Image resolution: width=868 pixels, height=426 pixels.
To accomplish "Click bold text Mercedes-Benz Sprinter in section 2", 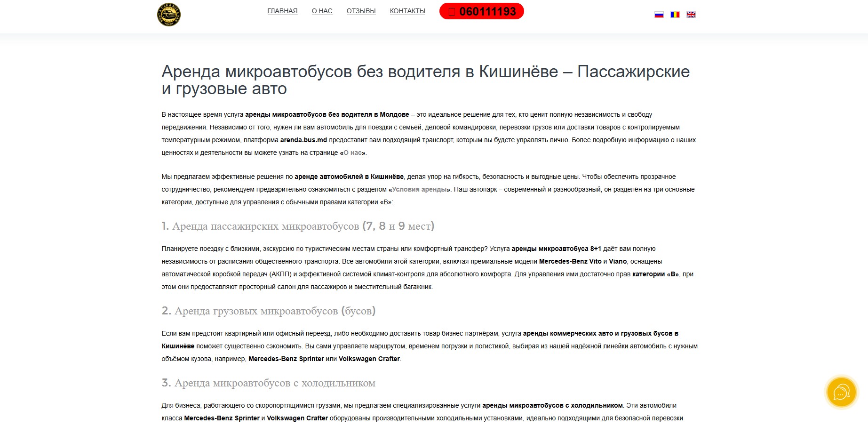I will click(286, 359).
